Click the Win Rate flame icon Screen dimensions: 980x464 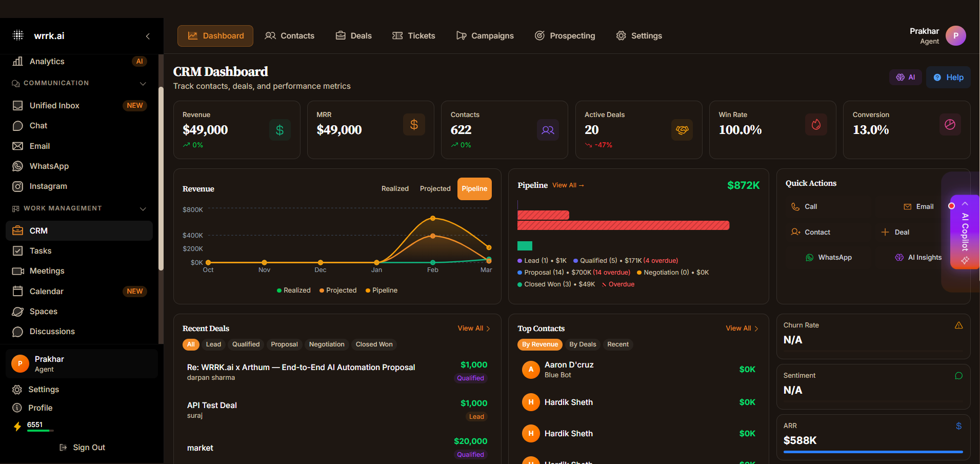click(815, 125)
